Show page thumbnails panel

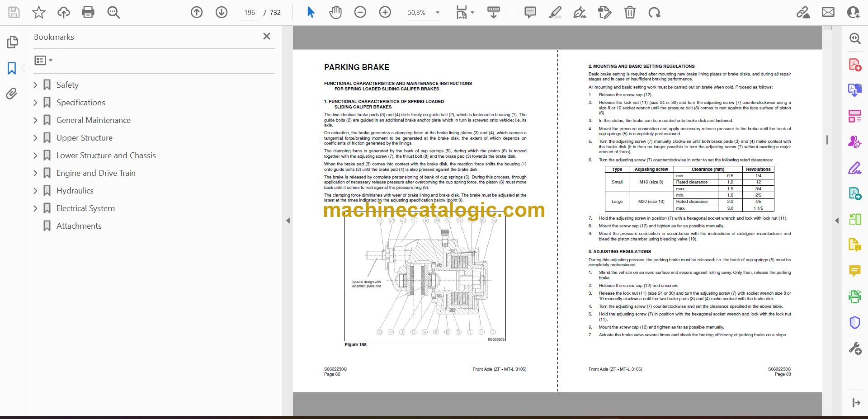pos(12,42)
